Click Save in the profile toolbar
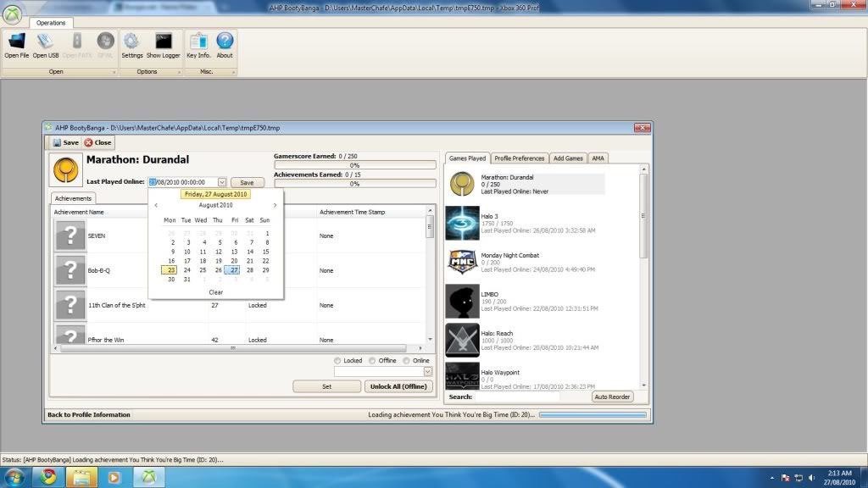This screenshot has height=488, width=868. click(x=66, y=142)
